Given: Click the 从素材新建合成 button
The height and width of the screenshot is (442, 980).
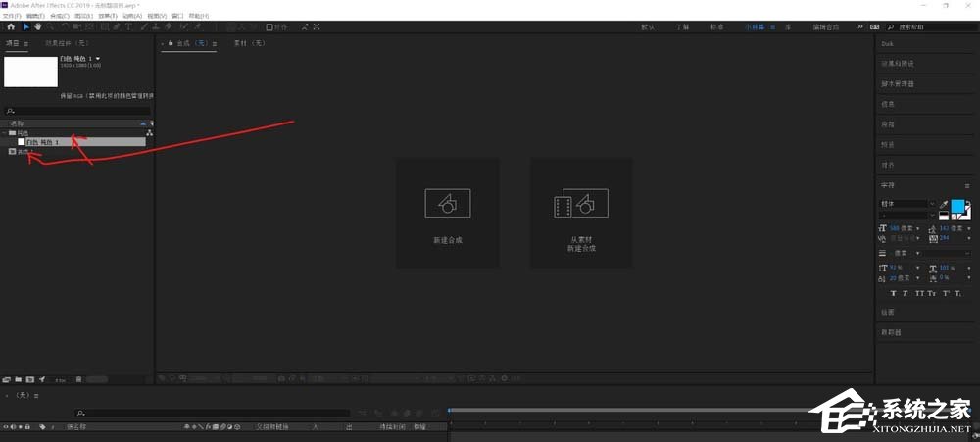Looking at the screenshot, I should (x=581, y=213).
